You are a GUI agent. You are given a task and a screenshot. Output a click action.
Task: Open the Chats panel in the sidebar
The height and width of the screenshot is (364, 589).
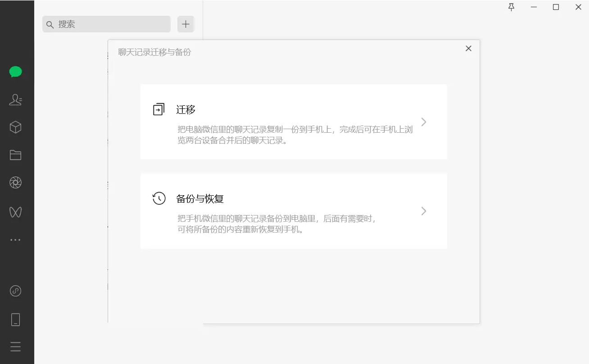pyautogui.click(x=15, y=72)
